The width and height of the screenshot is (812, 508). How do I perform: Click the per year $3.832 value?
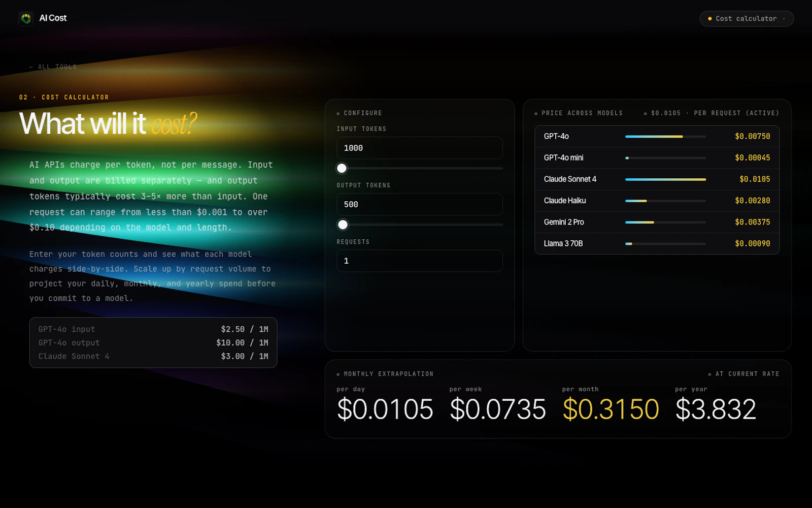(x=716, y=409)
